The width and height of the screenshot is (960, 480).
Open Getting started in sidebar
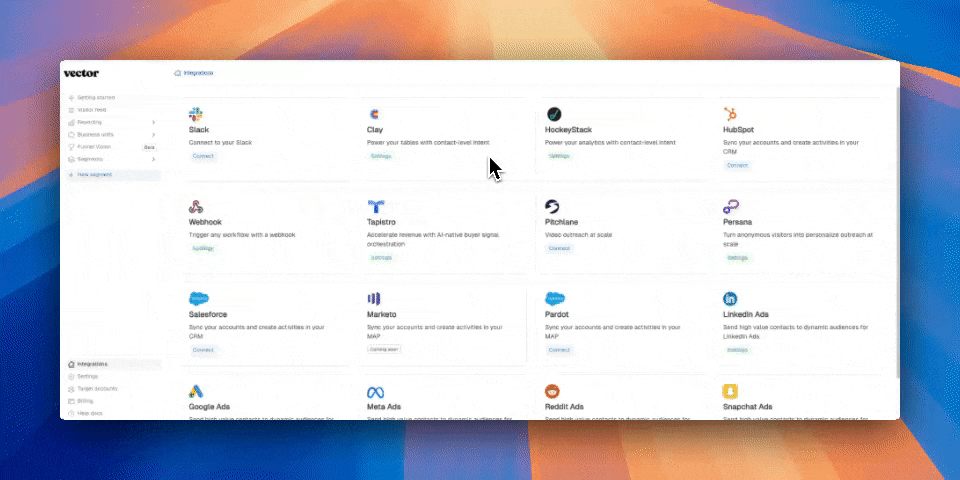113,97
